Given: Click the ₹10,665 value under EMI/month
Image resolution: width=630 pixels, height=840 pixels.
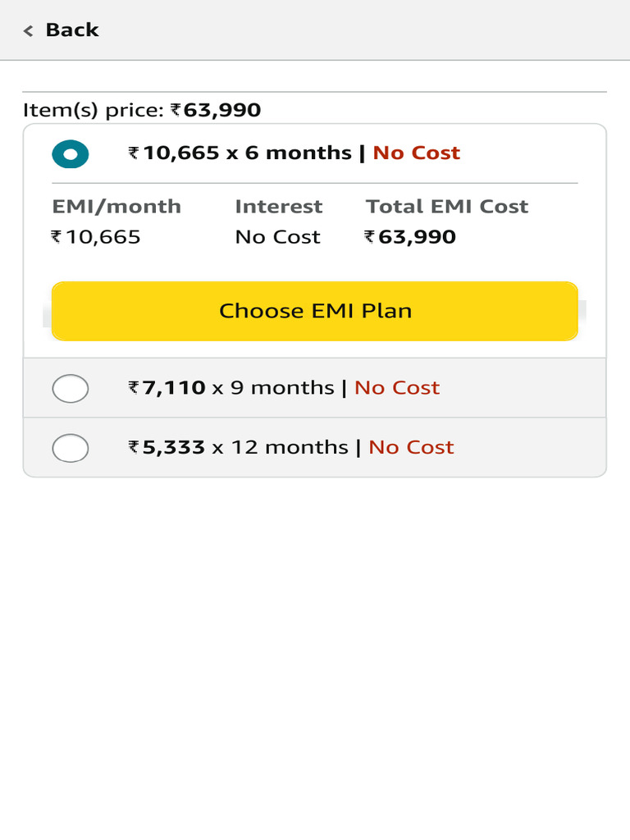Looking at the screenshot, I should pos(96,238).
